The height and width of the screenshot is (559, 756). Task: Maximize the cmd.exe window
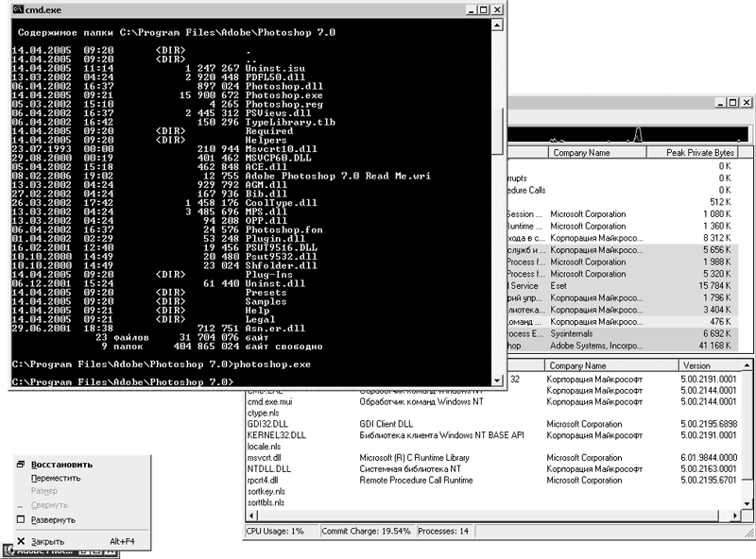(x=484, y=9)
